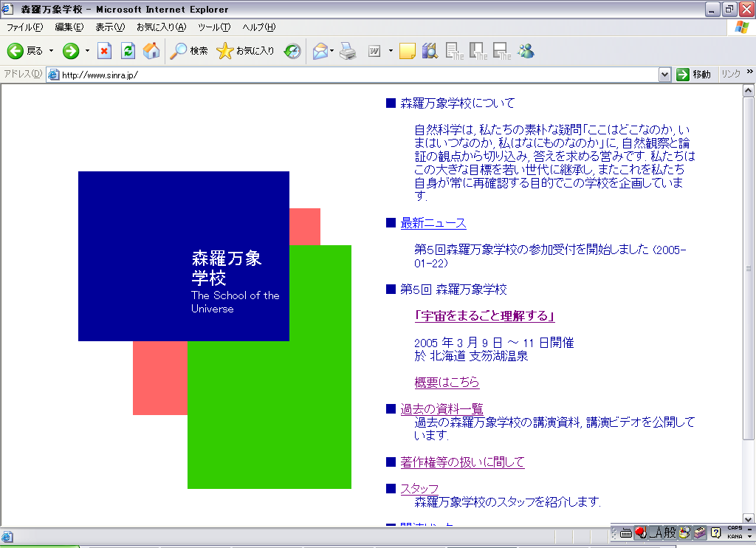This screenshot has height=548, width=756.
Task: Open the ツール (Tools) menu
Action: [x=214, y=27]
